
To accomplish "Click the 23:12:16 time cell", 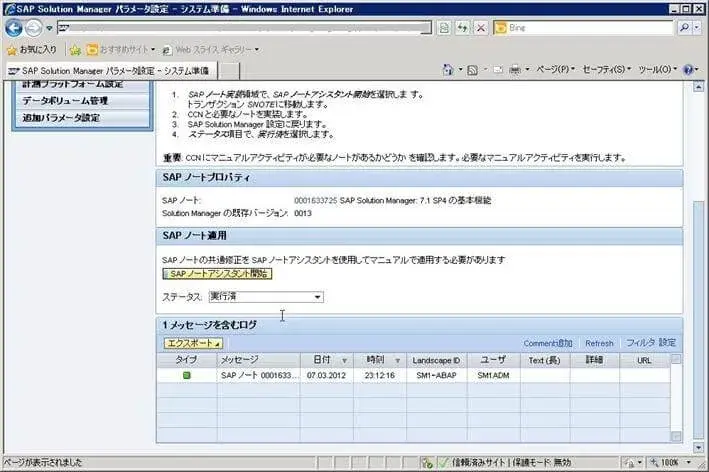I will point(380,375).
